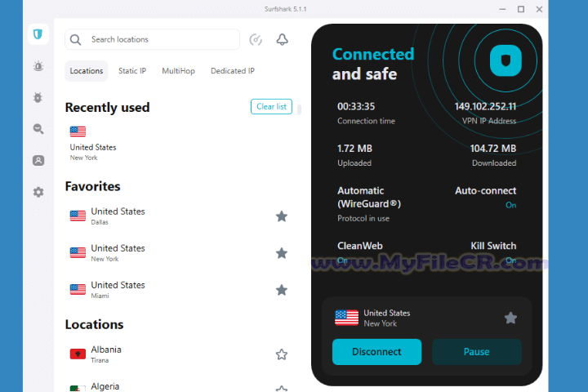Click the United States flag under Recently used
The width and height of the screenshot is (588, 392).
[78, 131]
